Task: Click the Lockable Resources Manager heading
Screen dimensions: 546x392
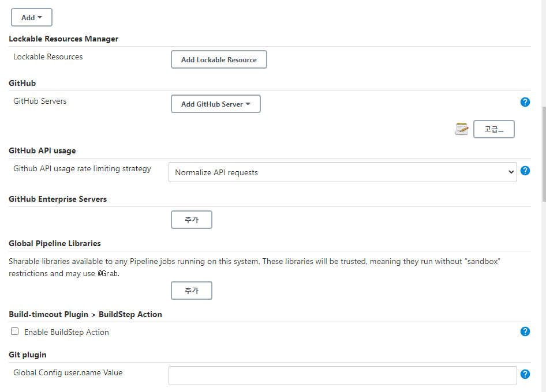Action: [63, 39]
